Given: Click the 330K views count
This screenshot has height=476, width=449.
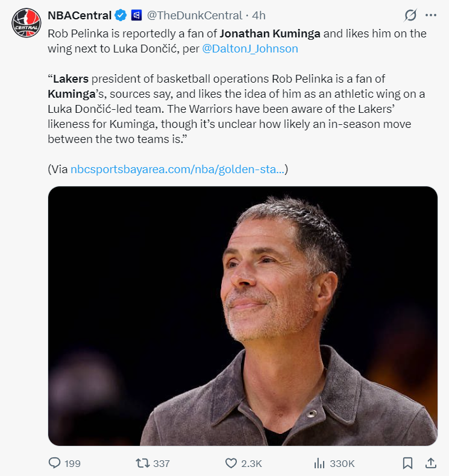Looking at the screenshot, I should tap(342, 463).
